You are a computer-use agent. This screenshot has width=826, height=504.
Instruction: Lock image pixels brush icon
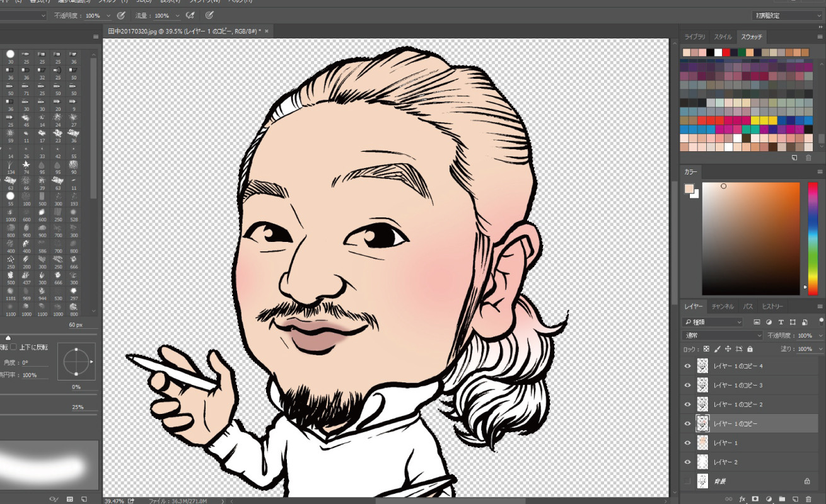718,349
